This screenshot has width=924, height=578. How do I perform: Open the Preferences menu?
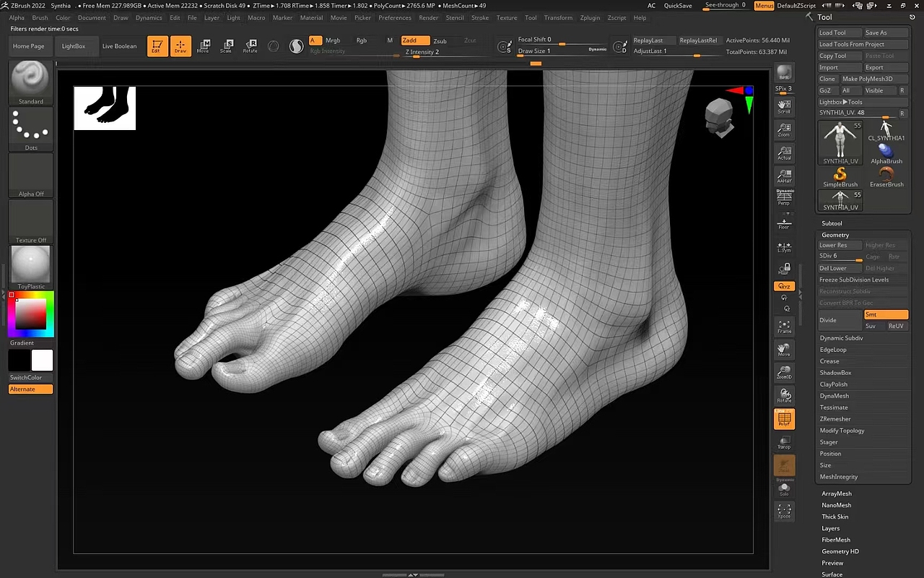point(395,17)
